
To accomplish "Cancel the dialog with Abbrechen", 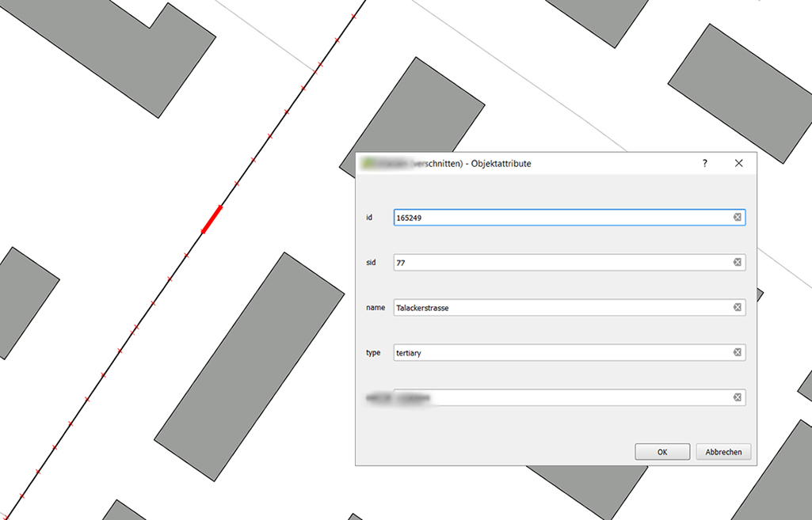I will (723, 451).
